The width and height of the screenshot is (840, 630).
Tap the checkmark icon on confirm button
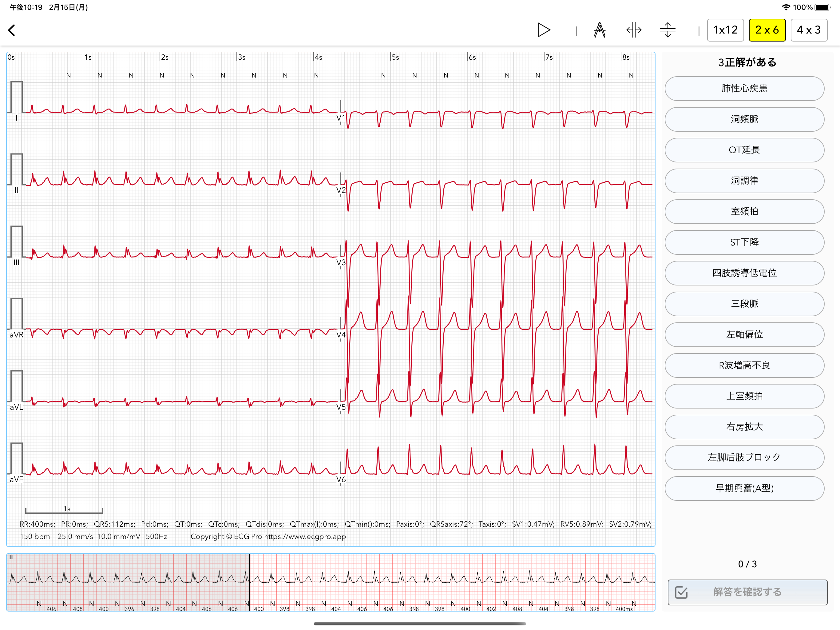point(681,592)
